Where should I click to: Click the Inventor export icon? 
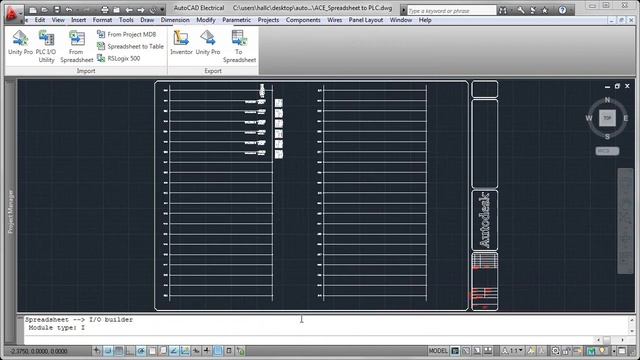click(x=181, y=42)
